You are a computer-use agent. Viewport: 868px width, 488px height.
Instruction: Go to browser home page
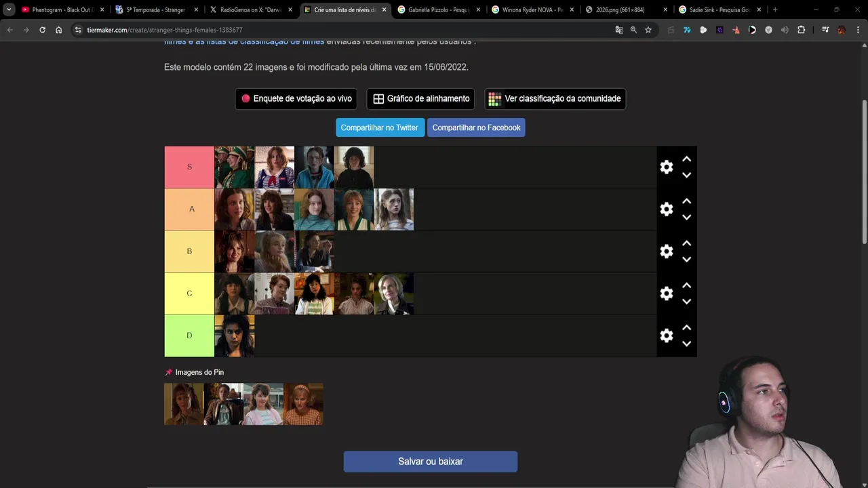pos(58,30)
